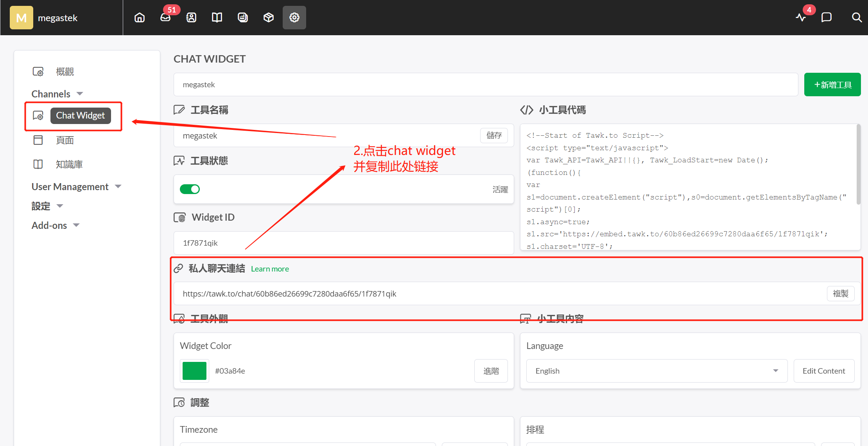The height and width of the screenshot is (446, 868).
Task: Open the Language dropdown showing English
Action: tap(656, 371)
